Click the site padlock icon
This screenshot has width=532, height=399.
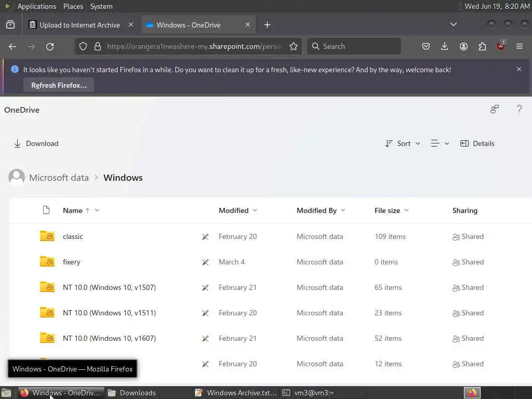[x=98, y=46]
